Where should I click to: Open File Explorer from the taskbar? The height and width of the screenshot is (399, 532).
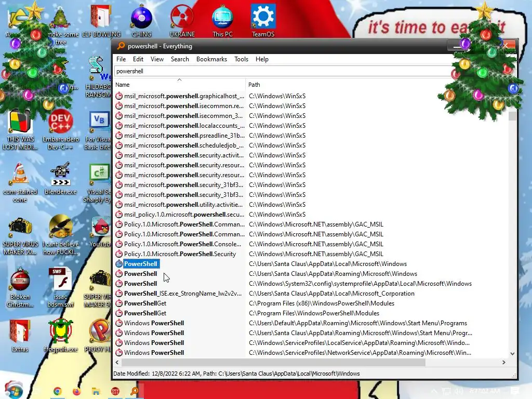point(96,392)
